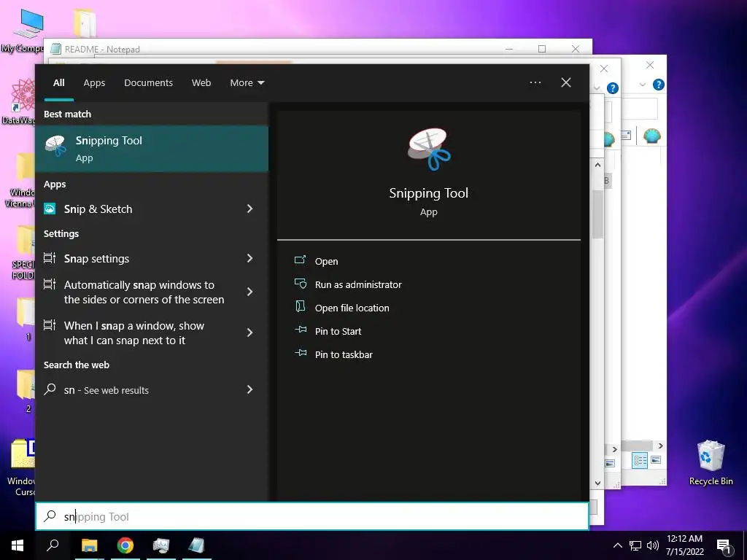Click the network tray icon

[635, 545]
